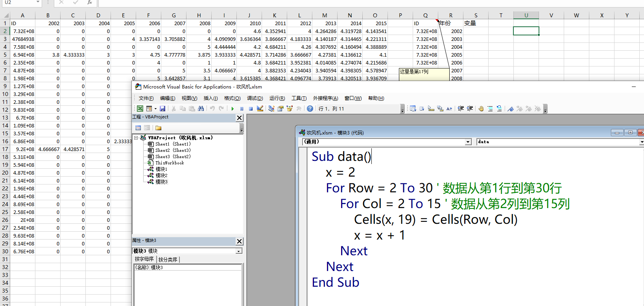Toggle bookmark with the blue flag icon
The image size is (644, 306).
tap(510, 109)
